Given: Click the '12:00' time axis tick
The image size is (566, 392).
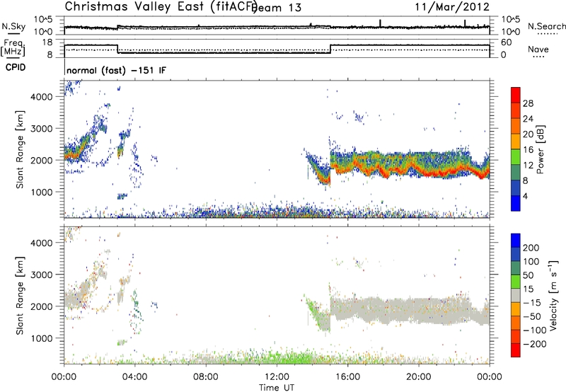Looking at the screenshot, I should pos(277,377).
